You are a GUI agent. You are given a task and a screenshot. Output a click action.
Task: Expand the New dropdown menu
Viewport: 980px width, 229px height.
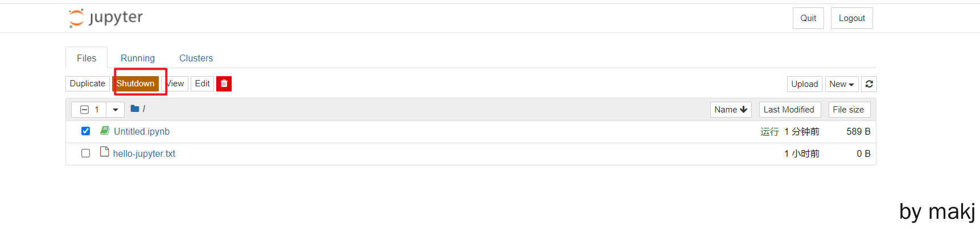click(841, 84)
